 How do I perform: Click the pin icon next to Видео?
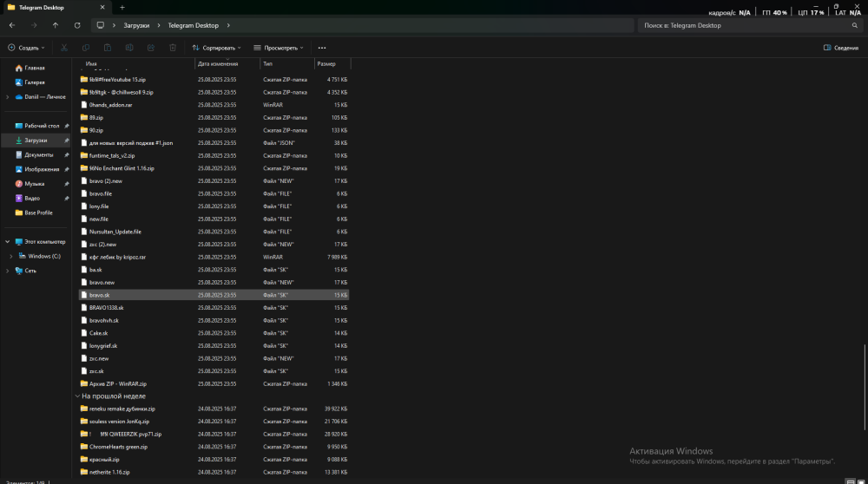[67, 198]
